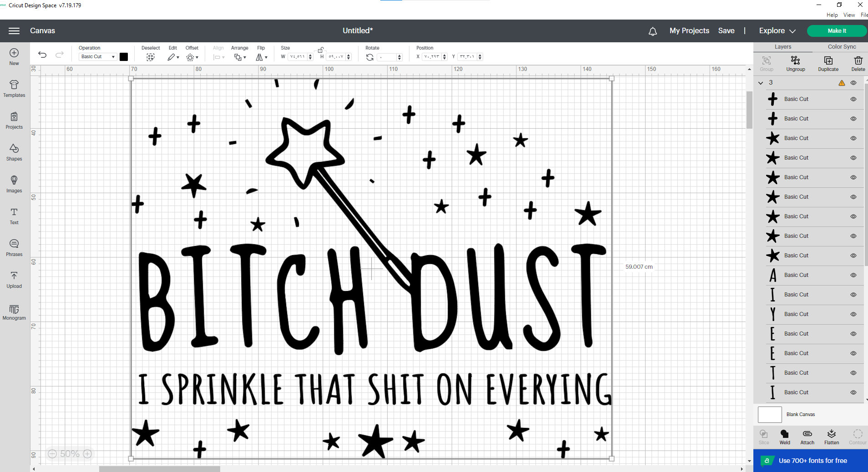Open the Help menu
The image size is (868, 472).
[x=832, y=15]
